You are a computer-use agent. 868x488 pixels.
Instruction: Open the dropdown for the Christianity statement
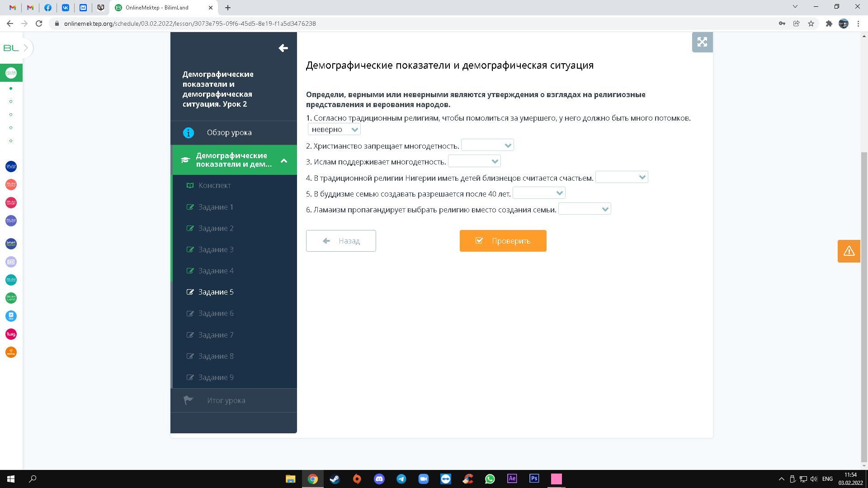click(x=487, y=145)
